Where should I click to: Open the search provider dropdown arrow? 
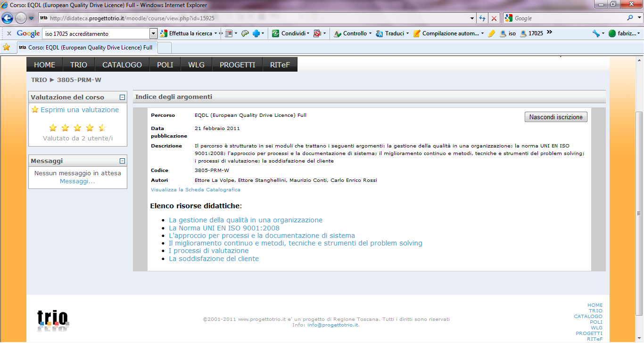coord(639,18)
